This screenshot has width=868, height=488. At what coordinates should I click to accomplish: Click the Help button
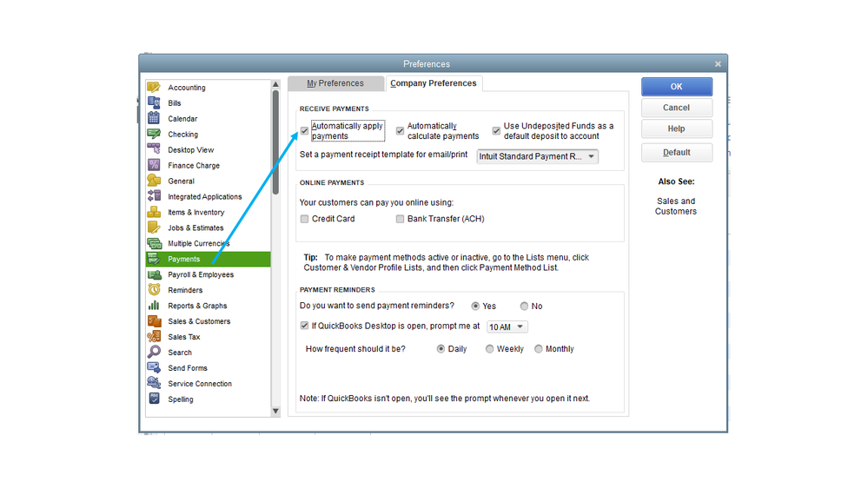pos(677,129)
